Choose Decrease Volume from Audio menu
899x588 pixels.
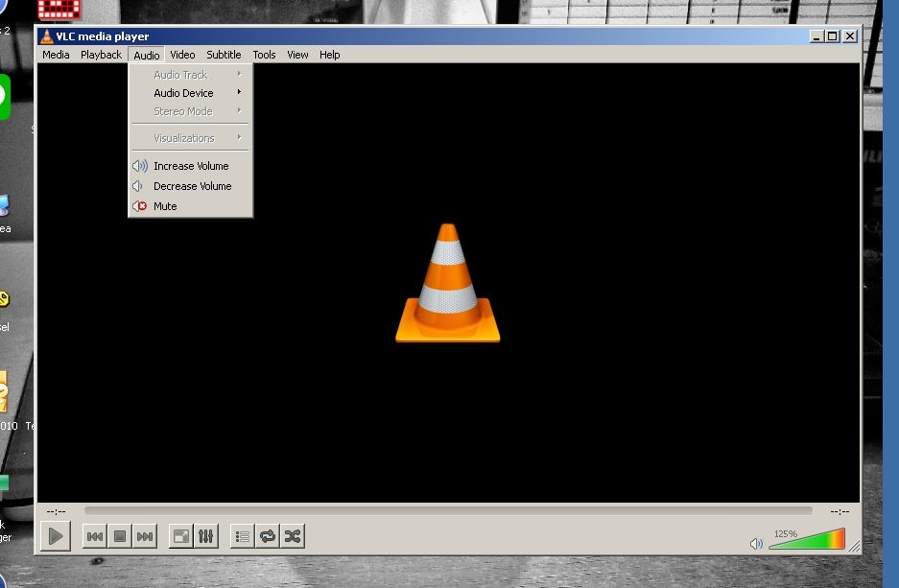[x=190, y=186]
